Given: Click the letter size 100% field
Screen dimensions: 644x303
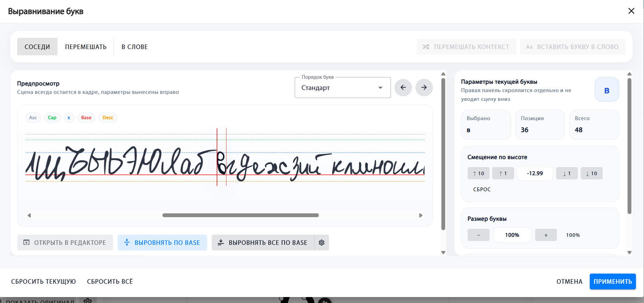Looking at the screenshot, I should tap(512, 235).
